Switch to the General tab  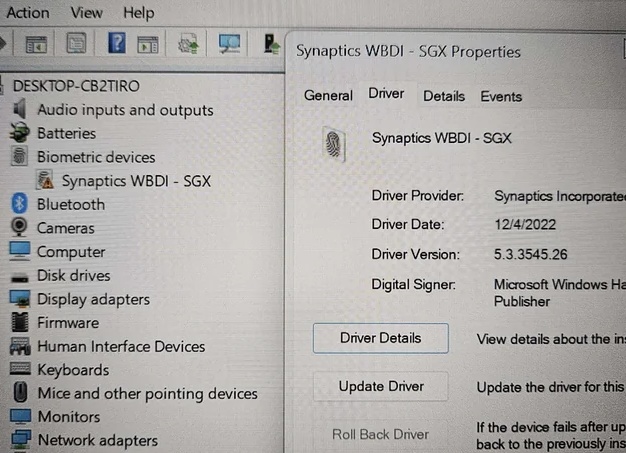click(328, 96)
